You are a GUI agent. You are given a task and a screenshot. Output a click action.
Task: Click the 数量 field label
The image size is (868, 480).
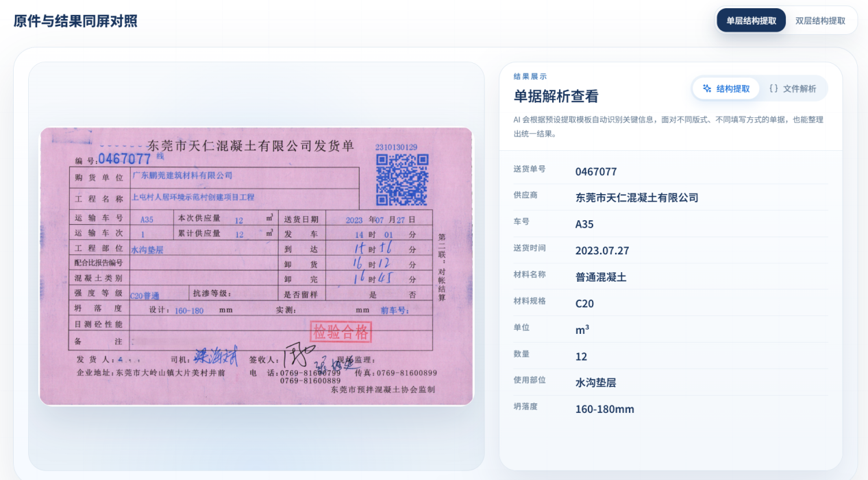[521, 354]
